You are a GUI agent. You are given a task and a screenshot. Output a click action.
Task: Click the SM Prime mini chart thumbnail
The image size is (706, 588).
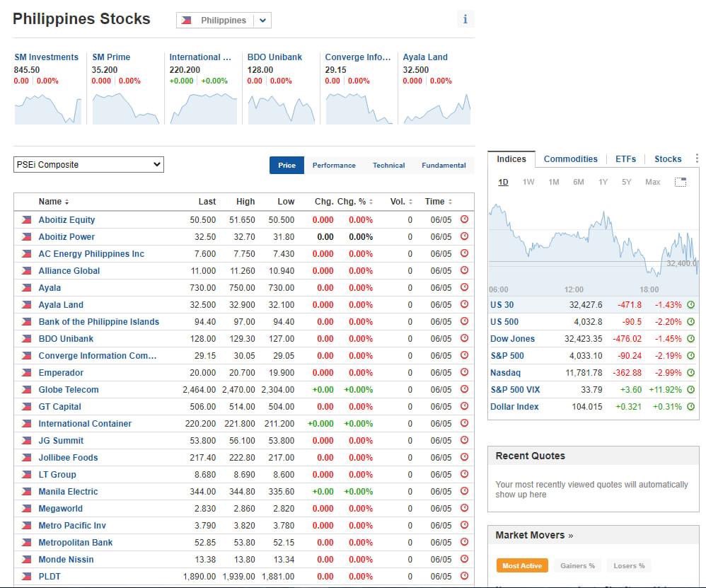click(x=126, y=108)
